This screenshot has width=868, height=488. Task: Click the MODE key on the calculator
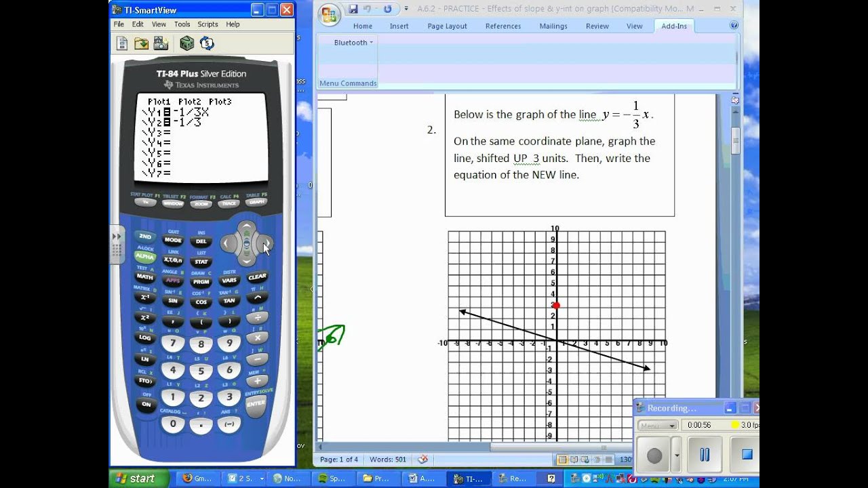173,240
